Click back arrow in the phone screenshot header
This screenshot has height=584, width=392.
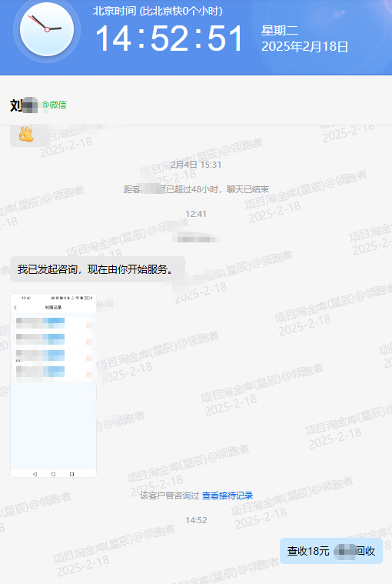[15, 307]
